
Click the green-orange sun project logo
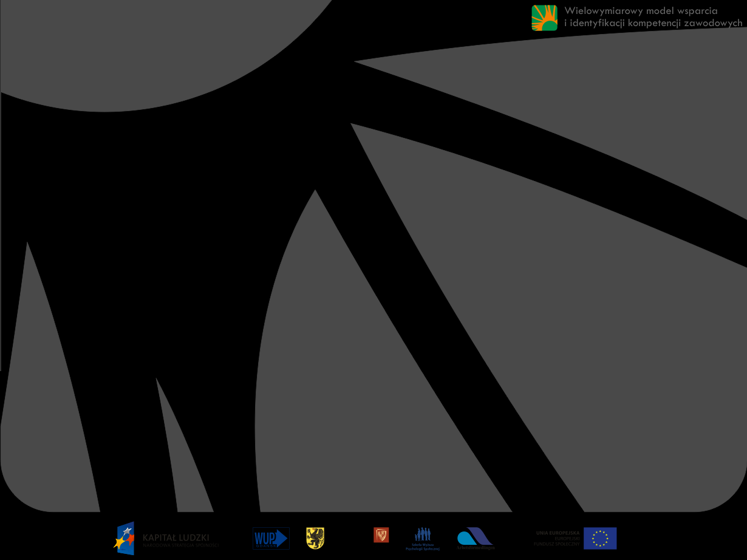[x=544, y=18]
